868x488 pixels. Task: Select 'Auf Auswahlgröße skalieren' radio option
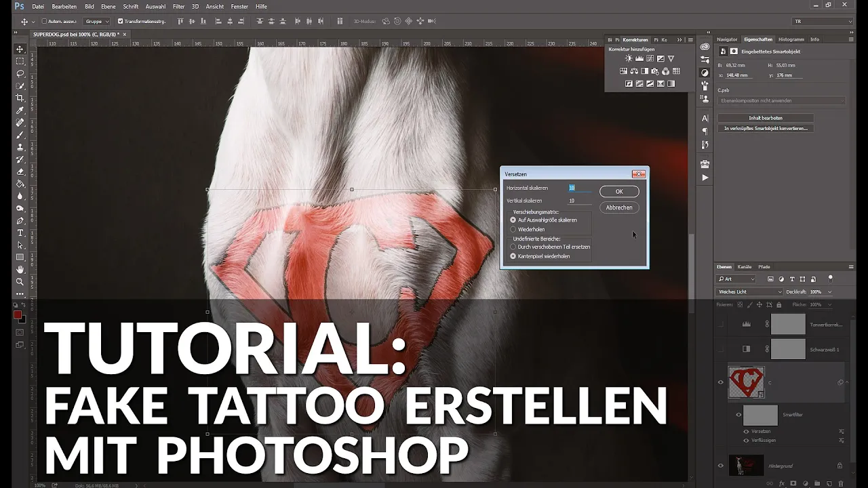pyautogui.click(x=513, y=220)
